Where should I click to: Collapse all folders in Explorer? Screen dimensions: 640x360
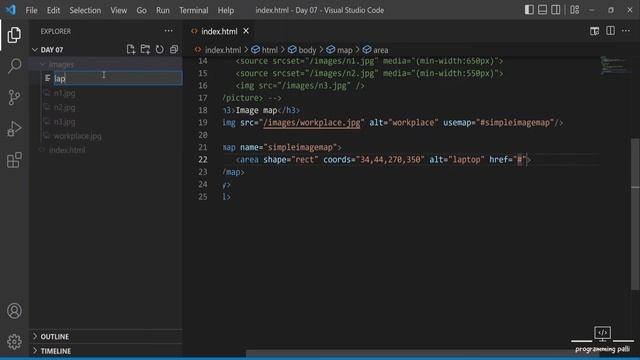[174, 49]
